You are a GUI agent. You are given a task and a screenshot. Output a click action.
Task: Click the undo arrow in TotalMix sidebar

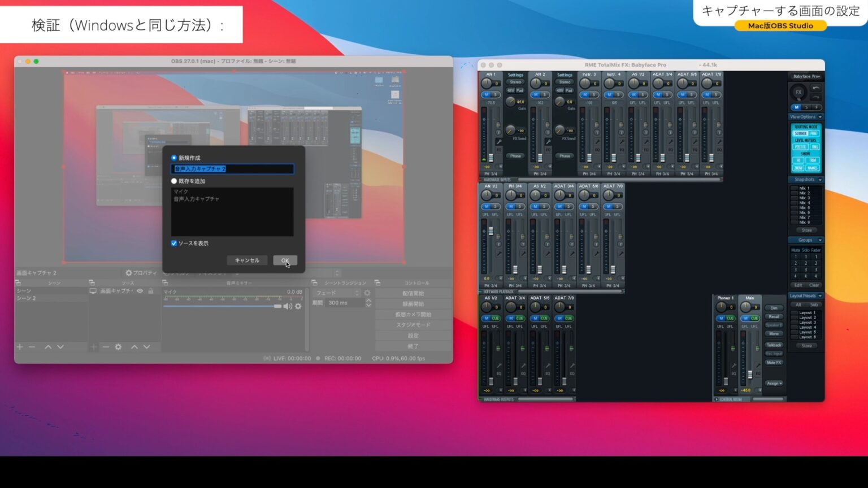click(815, 88)
